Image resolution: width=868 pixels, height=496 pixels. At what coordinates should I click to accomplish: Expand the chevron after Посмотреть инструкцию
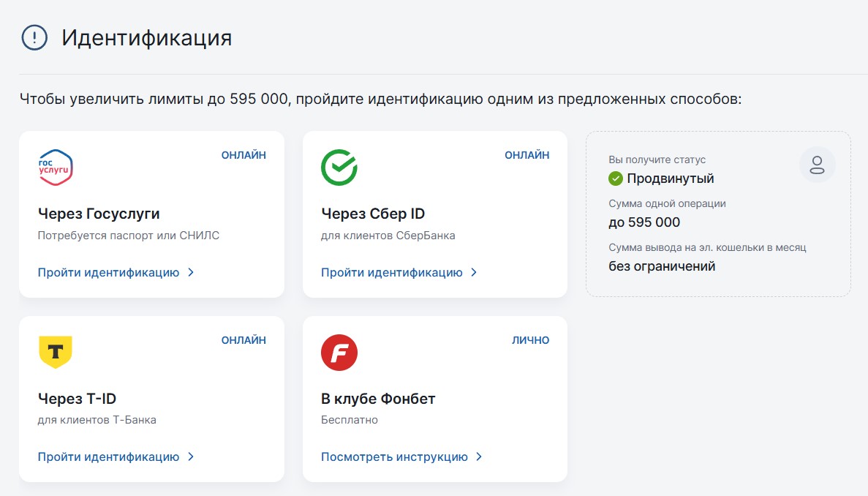point(480,456)
